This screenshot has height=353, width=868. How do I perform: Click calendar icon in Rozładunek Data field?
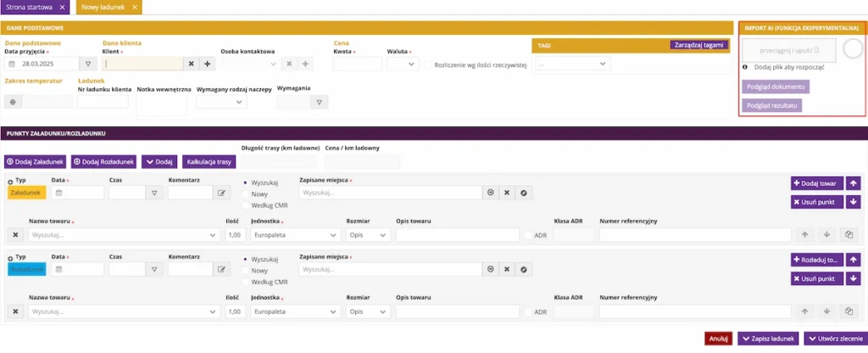pyautogui.click(x=58, y=269)
